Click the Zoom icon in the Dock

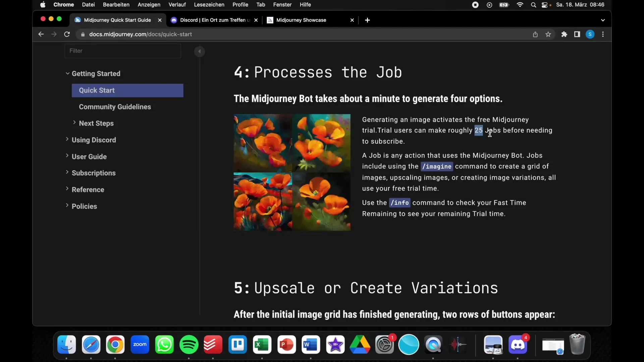click(140, 344)
